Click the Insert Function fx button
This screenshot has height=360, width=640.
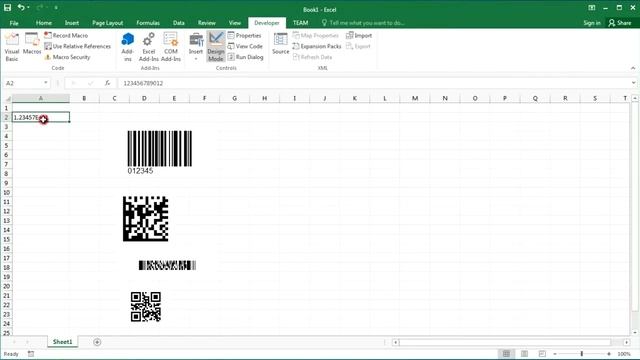click(x=107, y=83)
